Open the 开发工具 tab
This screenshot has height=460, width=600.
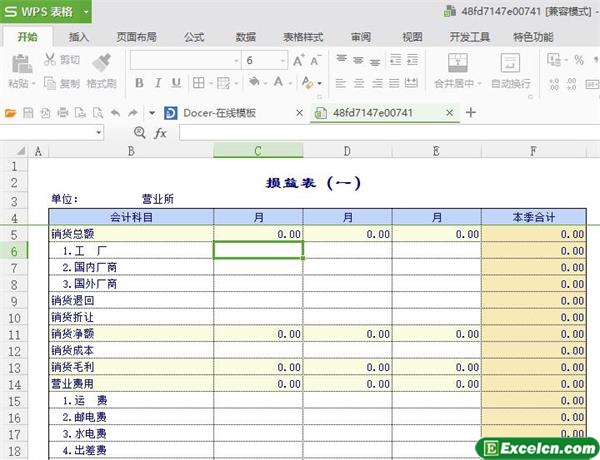click(x=470, y=37)
